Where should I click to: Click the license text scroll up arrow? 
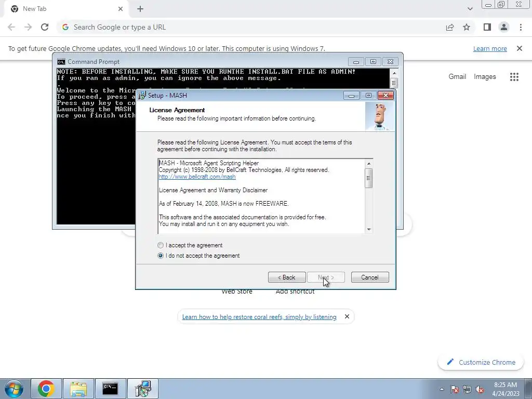(369, 164)
